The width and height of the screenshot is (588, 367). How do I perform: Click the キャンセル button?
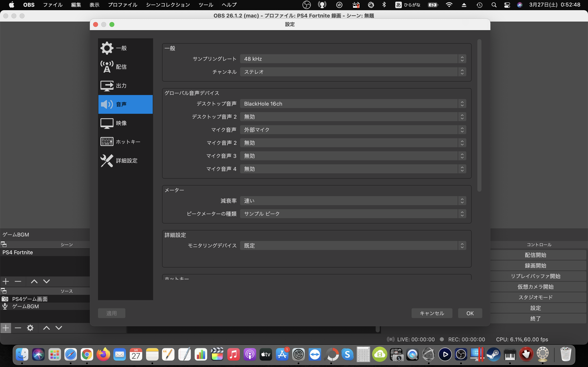click(x=432, y=313)
